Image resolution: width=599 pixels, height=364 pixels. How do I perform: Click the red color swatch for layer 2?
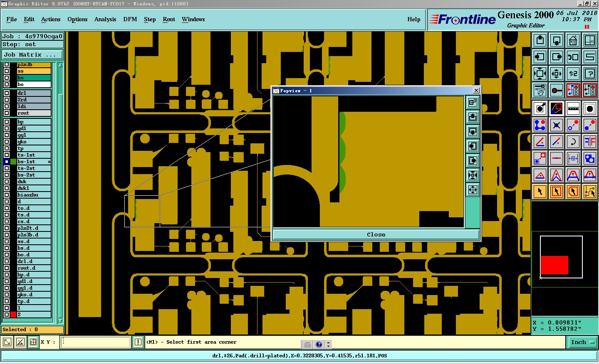coord(13,315)
